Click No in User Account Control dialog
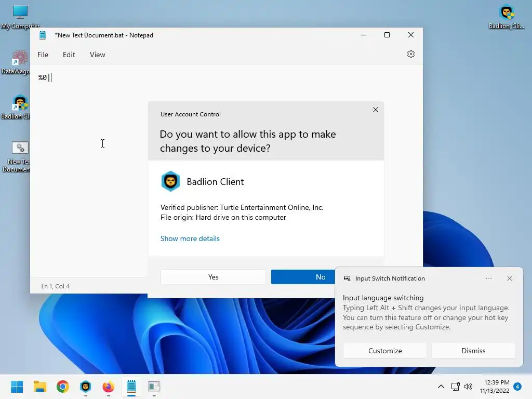This screenshot has height=399, width=532. point(303,277)
